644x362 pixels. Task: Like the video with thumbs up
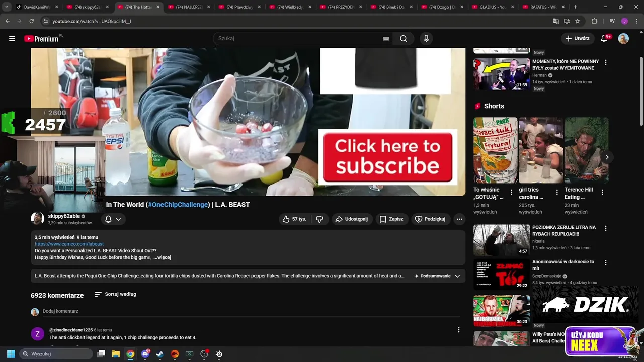point(294,219)
